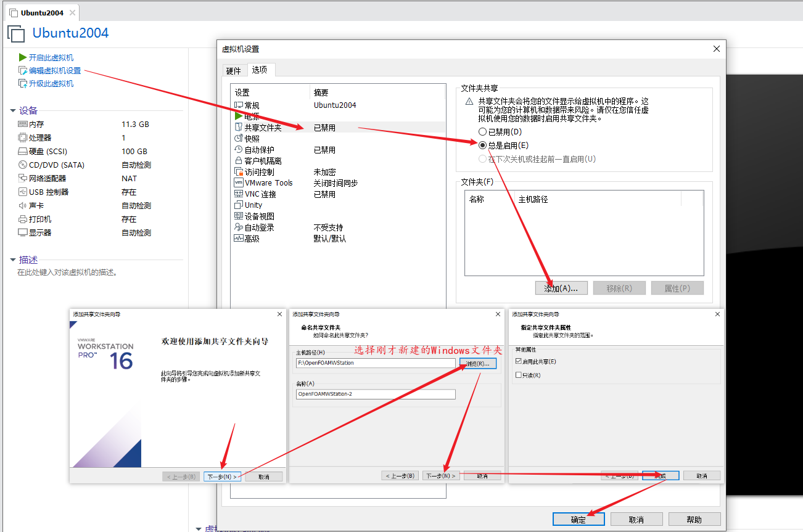This screenshot has height=532, width=803.
Task: Click the 100 GB disk value
Action: (134, 151)
